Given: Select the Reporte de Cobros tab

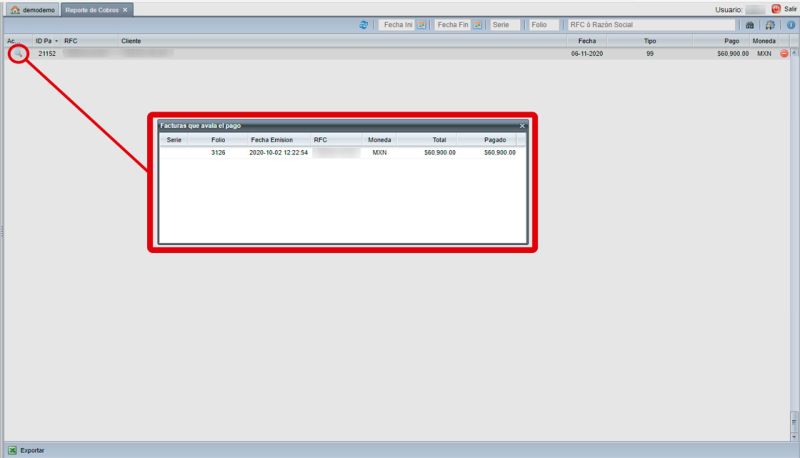Looking at the screenshot, I should [x=92, y=8].
